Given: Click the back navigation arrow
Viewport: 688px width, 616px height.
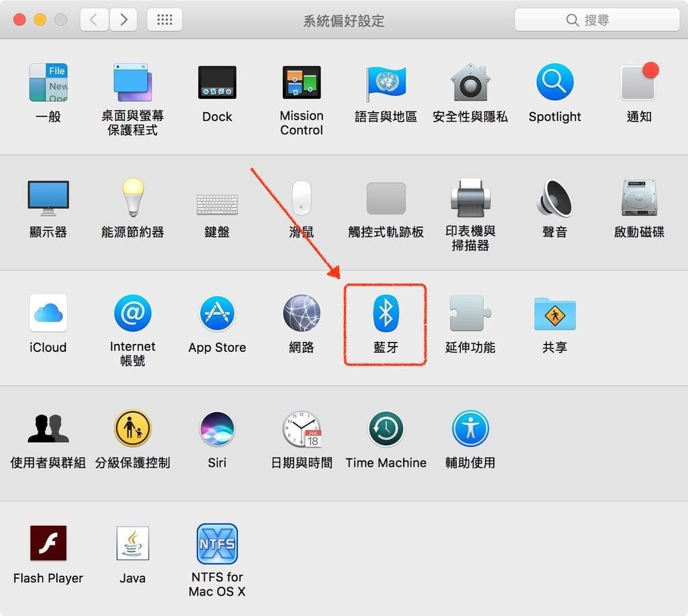Looking at the screenshot, I should [94, 19].
